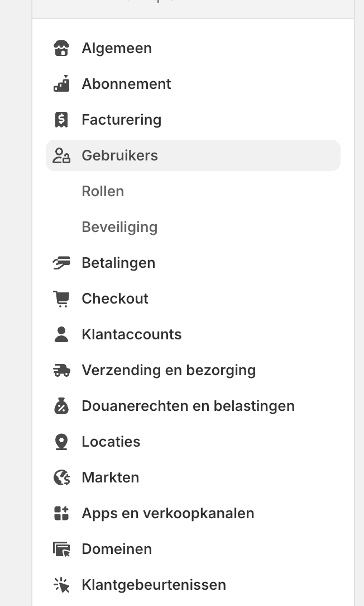This screenshot has width=364, height=606.
Task: Click the Klantaccounts person icon
Action: point(61,334)
